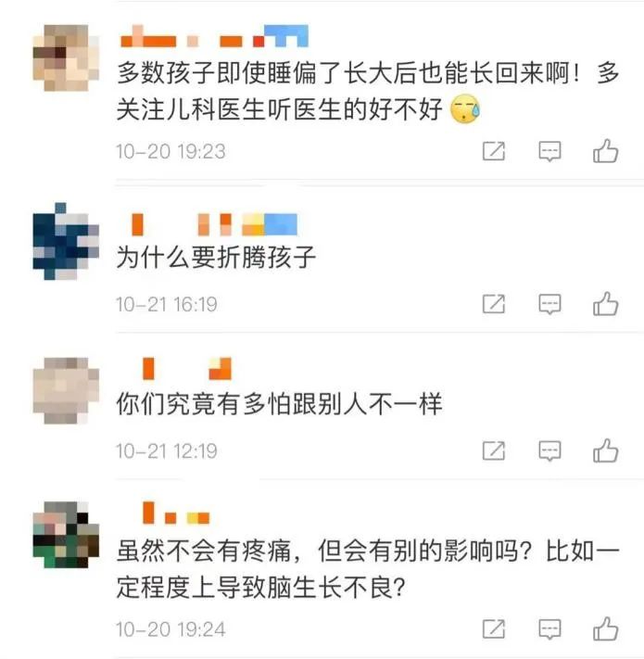Repost the 10-21 12:19 comment
This screenshot has width=644, height=659.
[x=494, y=451]
